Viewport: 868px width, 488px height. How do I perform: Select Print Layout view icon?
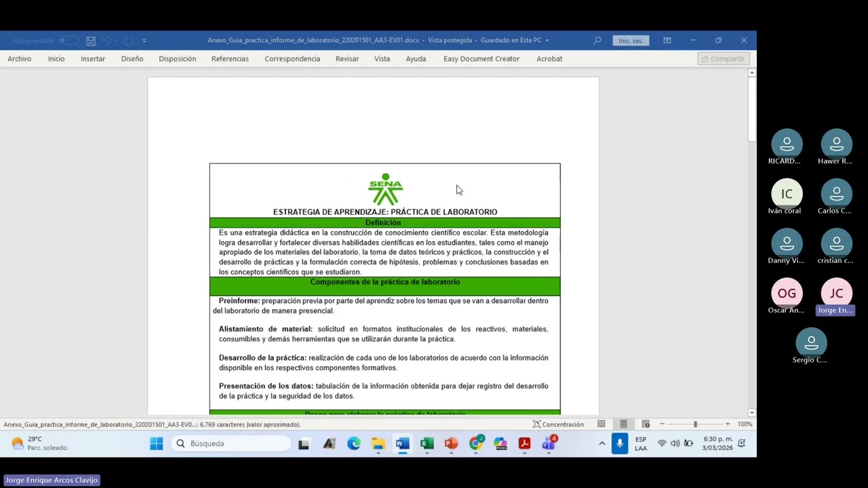coord(623,424)
